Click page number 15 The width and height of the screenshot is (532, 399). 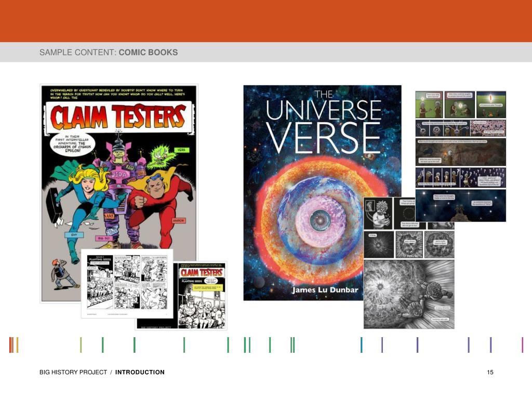click(490, 372)
